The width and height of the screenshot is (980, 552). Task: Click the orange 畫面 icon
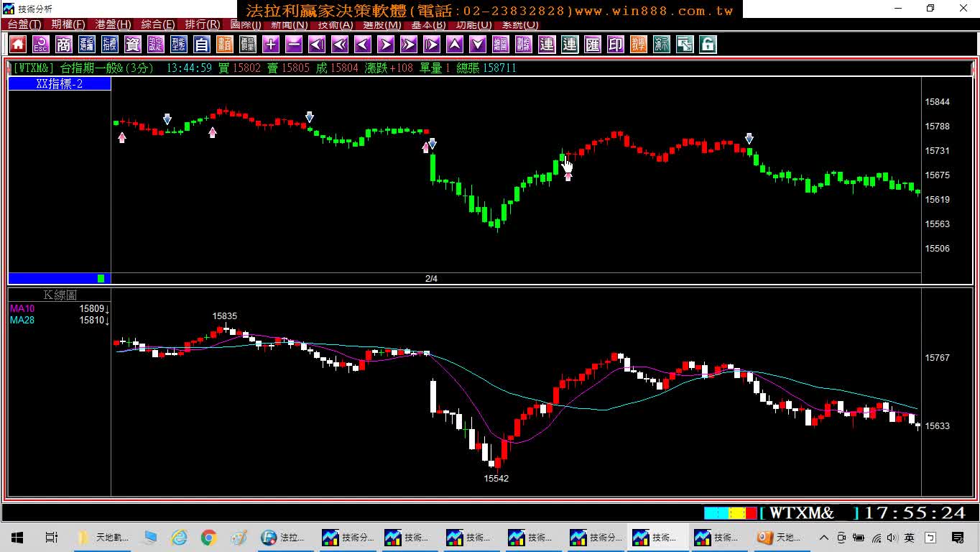tap(225, 45)
